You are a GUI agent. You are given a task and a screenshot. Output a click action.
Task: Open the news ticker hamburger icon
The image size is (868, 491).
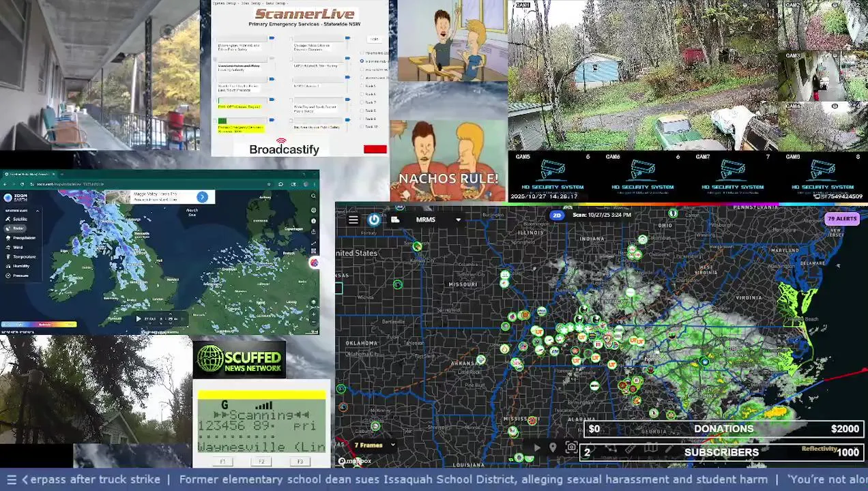(11, 479)
